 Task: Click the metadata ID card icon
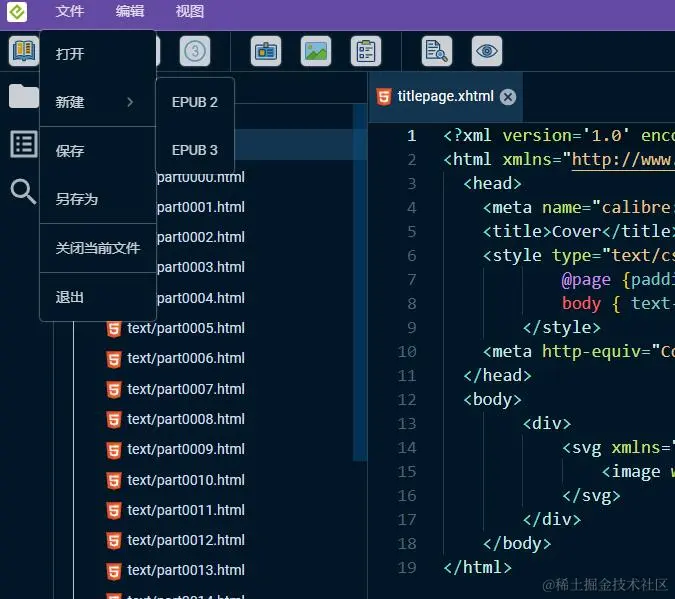click(x=266, y=51)
